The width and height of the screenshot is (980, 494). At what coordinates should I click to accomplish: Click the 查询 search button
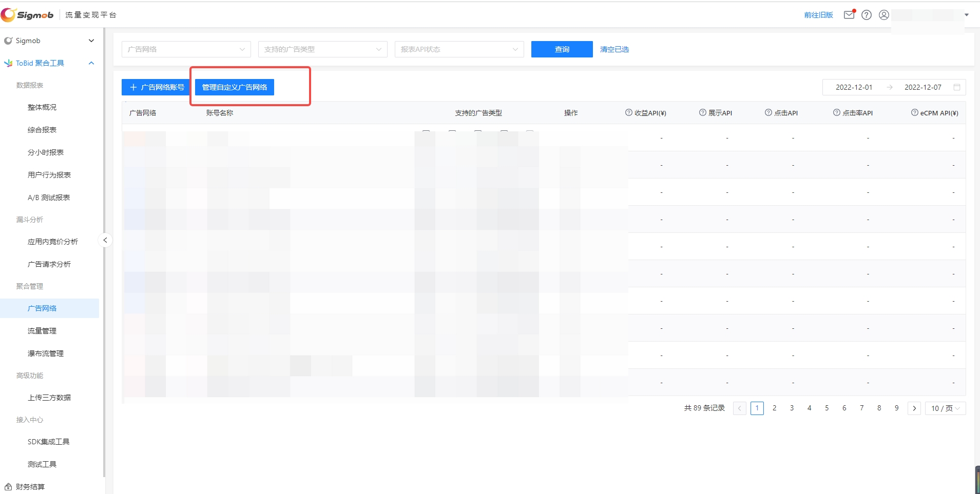pos(562,49)
